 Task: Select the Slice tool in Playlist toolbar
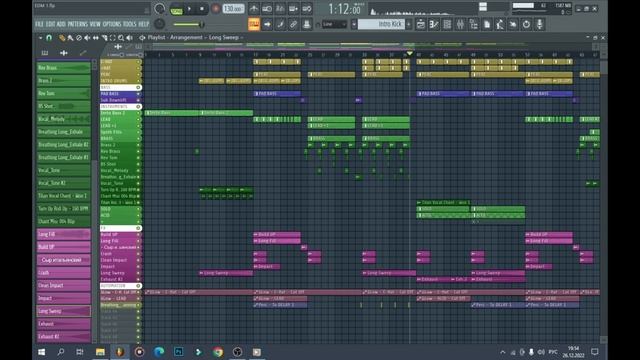point(104,38)
